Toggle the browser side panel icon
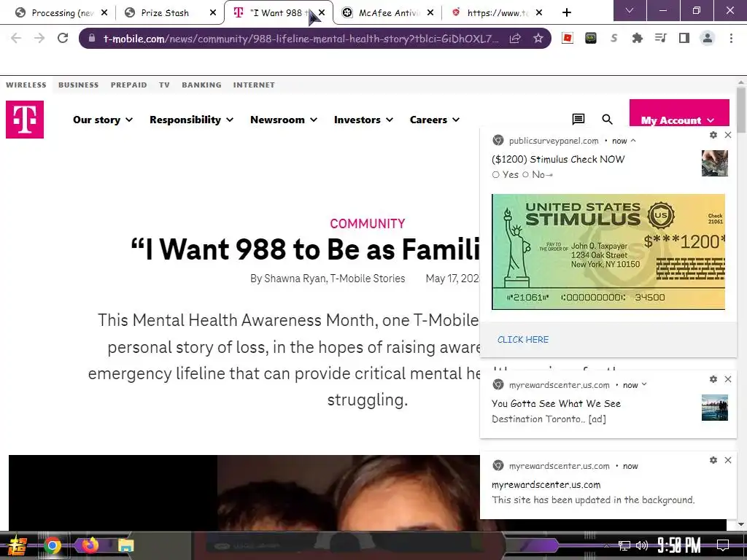This screenshot has width=747, height=560. 684,38
